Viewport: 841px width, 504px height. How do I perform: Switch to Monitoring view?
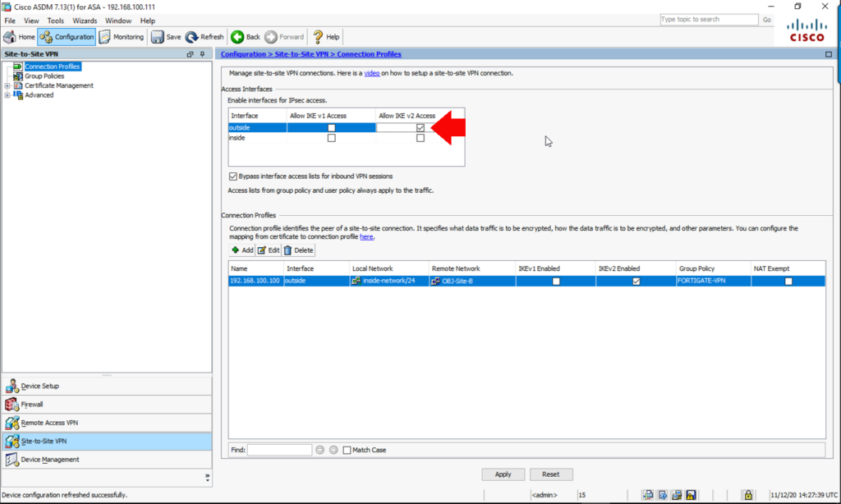(122, 37)
